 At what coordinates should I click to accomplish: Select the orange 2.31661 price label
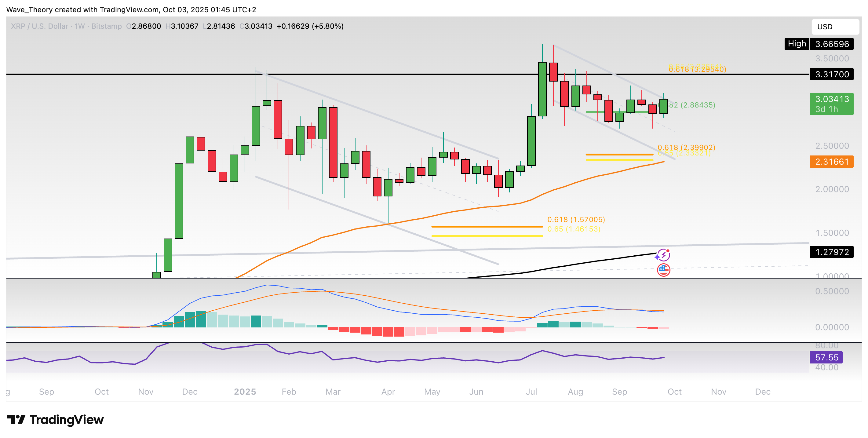832,162
